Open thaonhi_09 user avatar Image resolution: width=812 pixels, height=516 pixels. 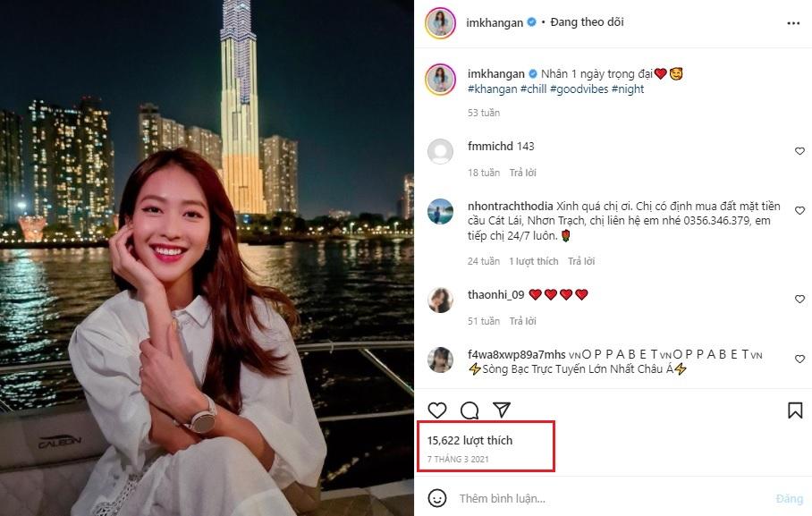440,300
